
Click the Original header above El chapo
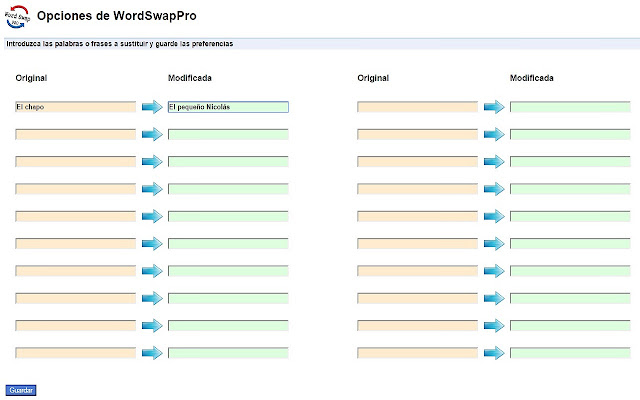tap(31, 78)
